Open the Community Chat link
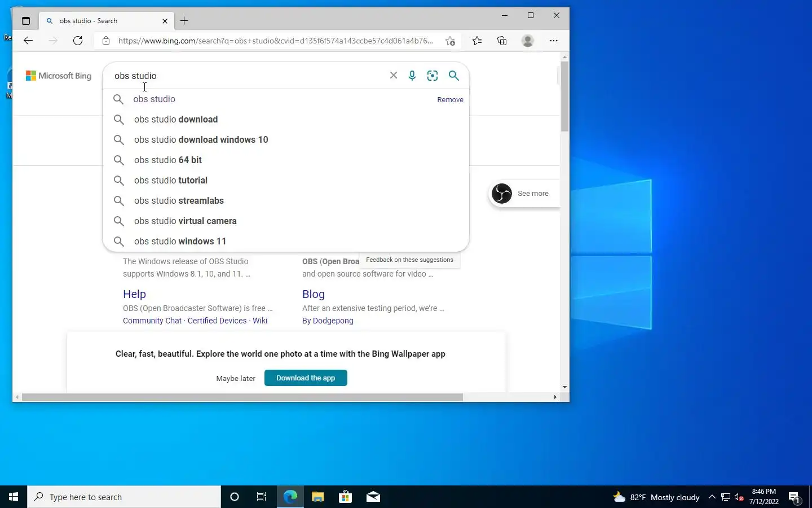This screenshot has width=812, height=508. tap(152, 321)
